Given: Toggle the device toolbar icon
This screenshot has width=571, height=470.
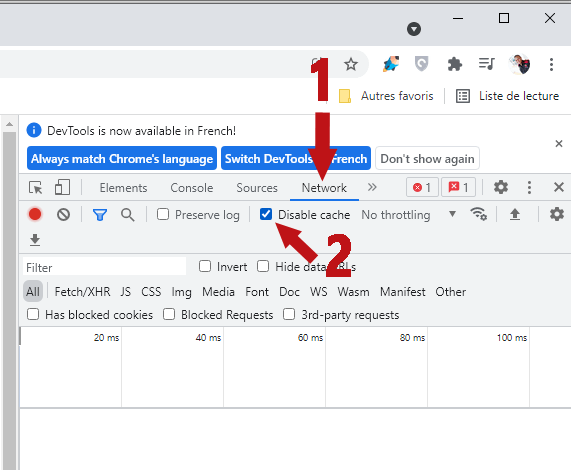Looking at the screenshot, I should tap(62, 187).
